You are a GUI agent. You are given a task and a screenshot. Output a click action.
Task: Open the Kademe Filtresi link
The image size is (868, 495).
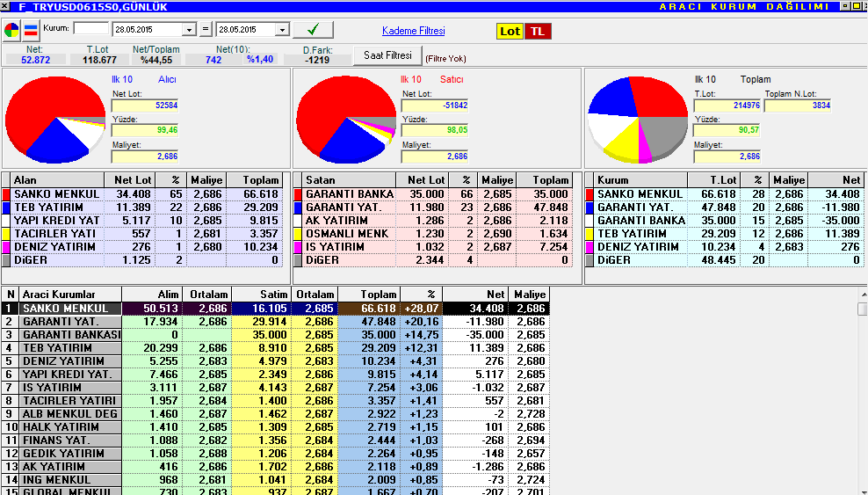tap(414, 31)
